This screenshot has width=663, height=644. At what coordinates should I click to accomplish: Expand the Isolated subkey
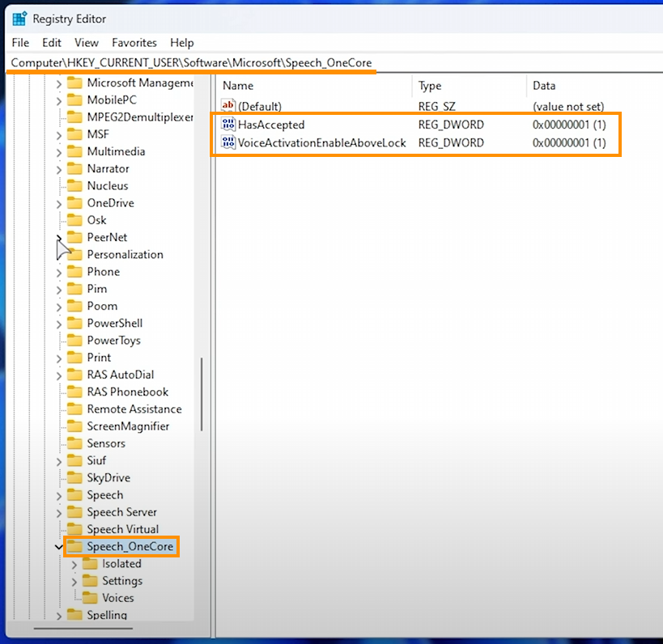74,565
